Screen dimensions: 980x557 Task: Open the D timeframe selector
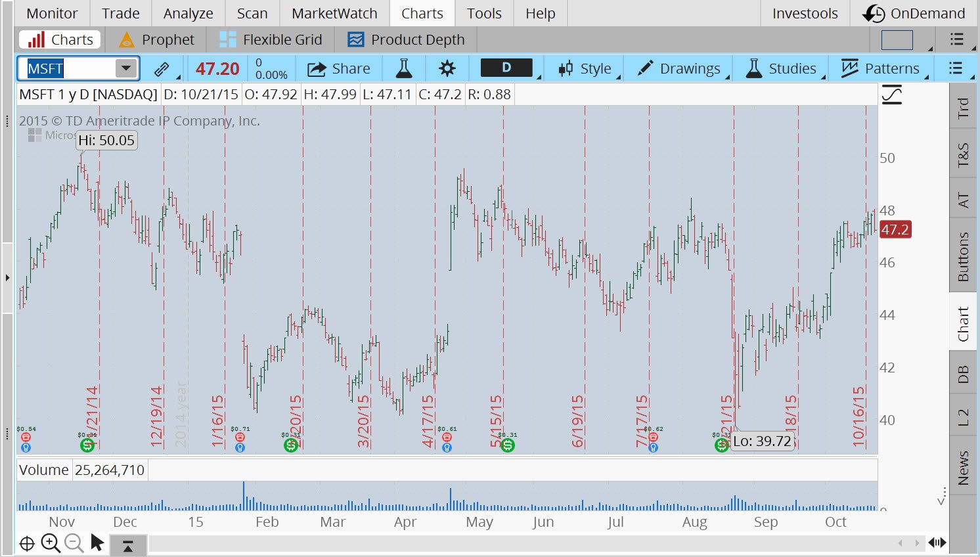tap(506, 68)
